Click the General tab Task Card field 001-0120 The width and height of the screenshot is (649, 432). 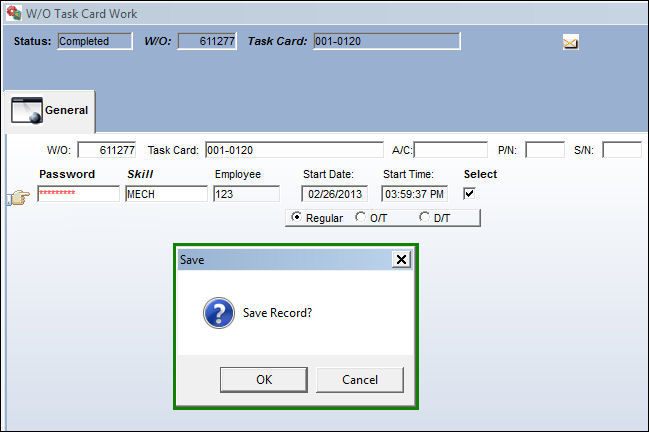coord(294,150)
